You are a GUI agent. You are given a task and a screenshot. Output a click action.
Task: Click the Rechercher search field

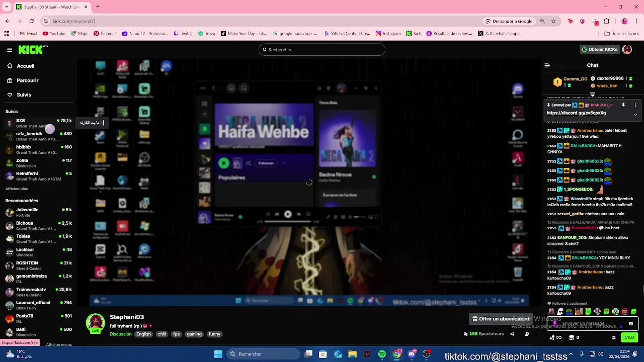point(322,50)
